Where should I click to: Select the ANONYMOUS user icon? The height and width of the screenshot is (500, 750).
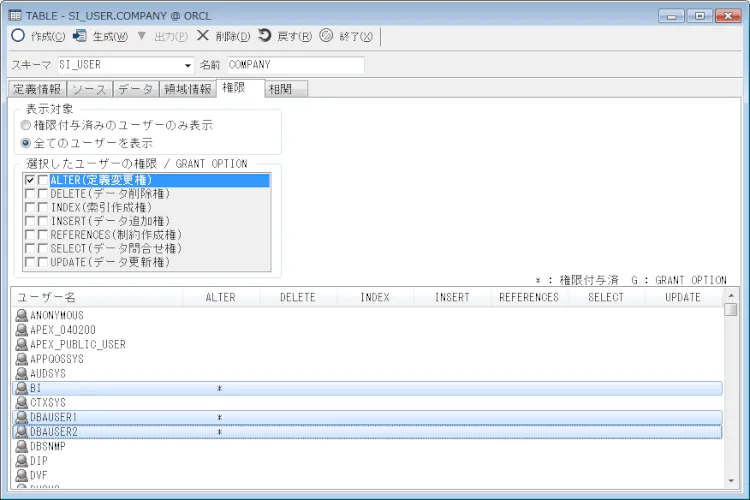tap(22, 315)
